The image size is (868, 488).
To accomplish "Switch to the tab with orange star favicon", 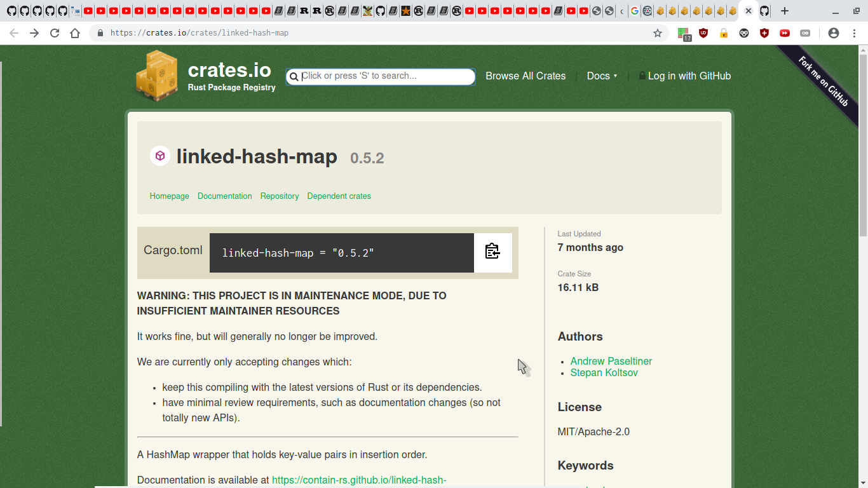I will [x=405, y=11].
